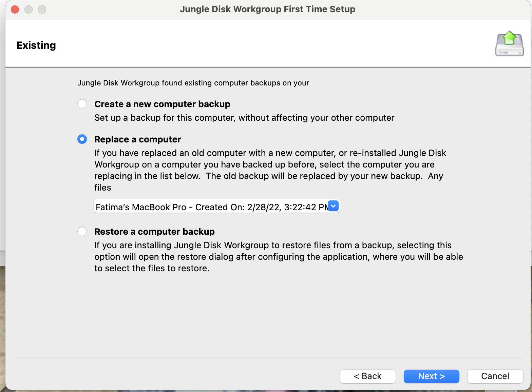Click the green-arrow backup drive icon
Viewport: 532px width, 392px height.
[509, 44]
